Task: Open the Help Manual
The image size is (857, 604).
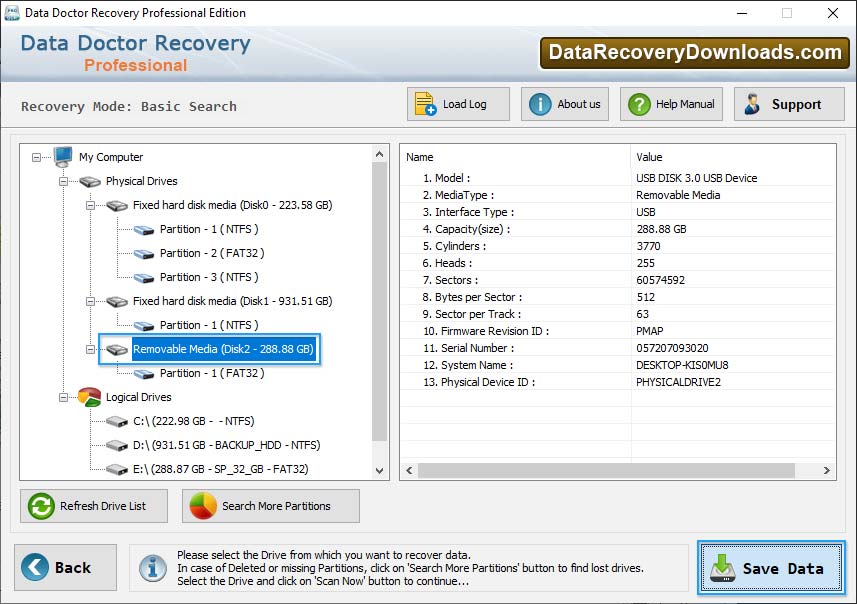Action: [x=671, y=104]
